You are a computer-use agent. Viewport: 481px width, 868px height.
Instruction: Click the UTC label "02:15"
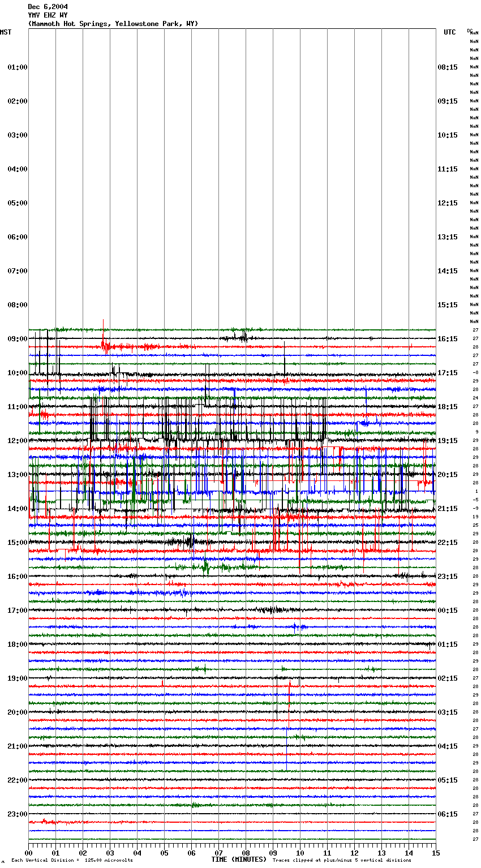(x=448, y=678)
